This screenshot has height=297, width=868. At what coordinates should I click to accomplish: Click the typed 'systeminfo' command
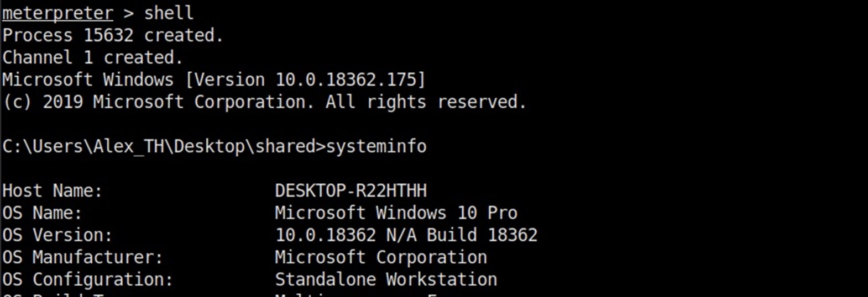coord(376,146)
